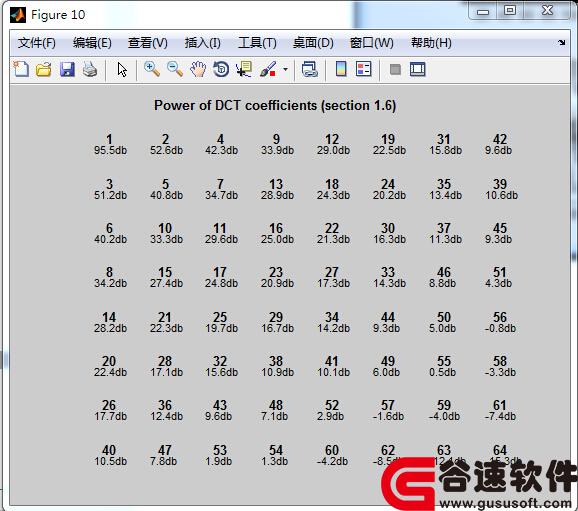Show Plot Tools and dock figure
This screenshot has width=578, height=511.
click(418, 69)
